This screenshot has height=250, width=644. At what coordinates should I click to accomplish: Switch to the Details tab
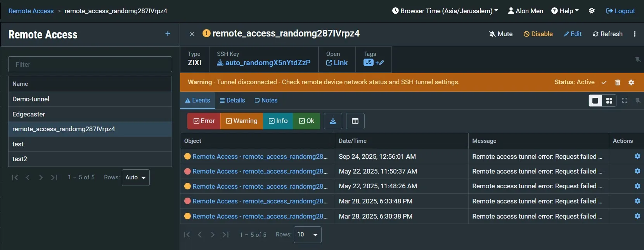pyautogui.click(x=232, y=101)
